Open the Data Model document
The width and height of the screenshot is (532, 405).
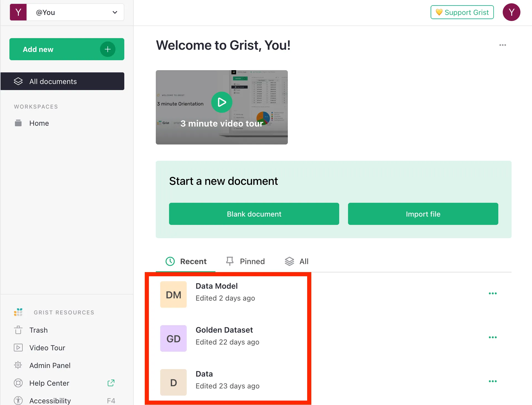click(x=217, y=286)
